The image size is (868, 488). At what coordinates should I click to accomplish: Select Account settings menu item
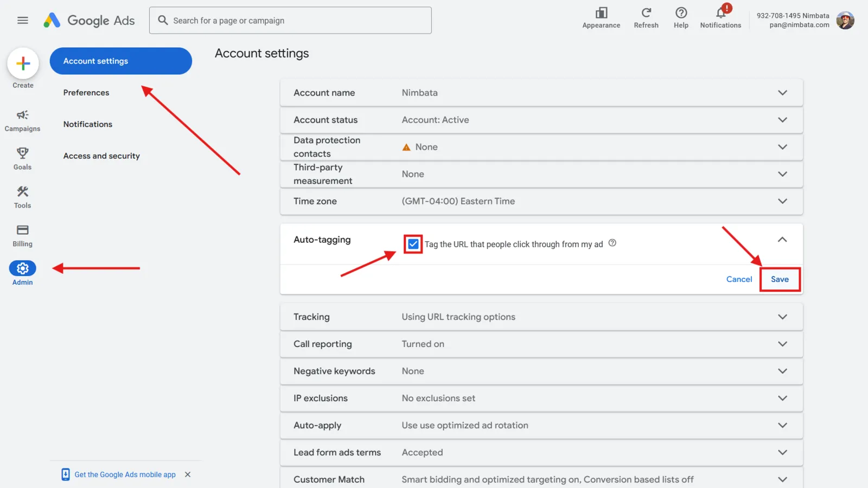tap(120, 61)
